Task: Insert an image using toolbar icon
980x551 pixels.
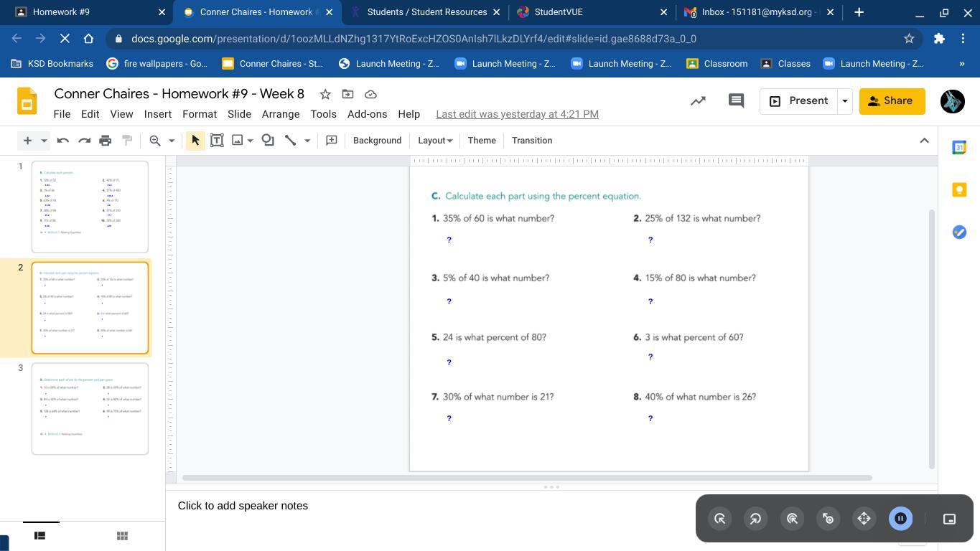Action: coord(238,141)
